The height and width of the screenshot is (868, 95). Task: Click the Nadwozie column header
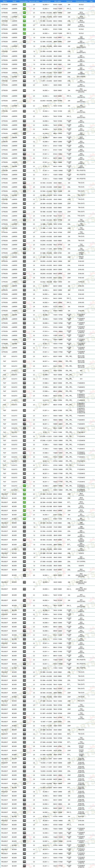tap(69, 1)
